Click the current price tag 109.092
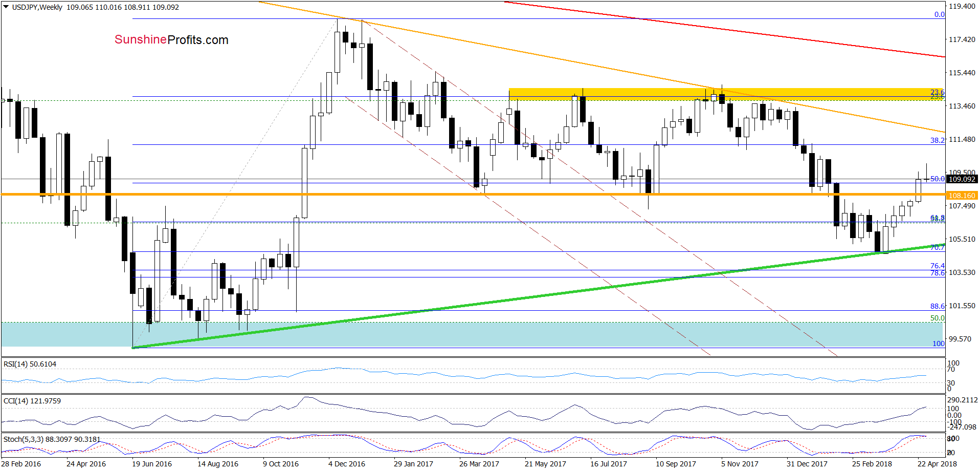Image resolution: width=980 pixels, height=471 pixels. point(962,179)
